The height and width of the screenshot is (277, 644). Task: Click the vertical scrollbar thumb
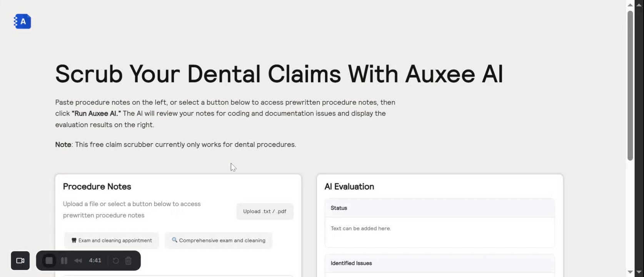pyautogui.click(x=630, y=85)
